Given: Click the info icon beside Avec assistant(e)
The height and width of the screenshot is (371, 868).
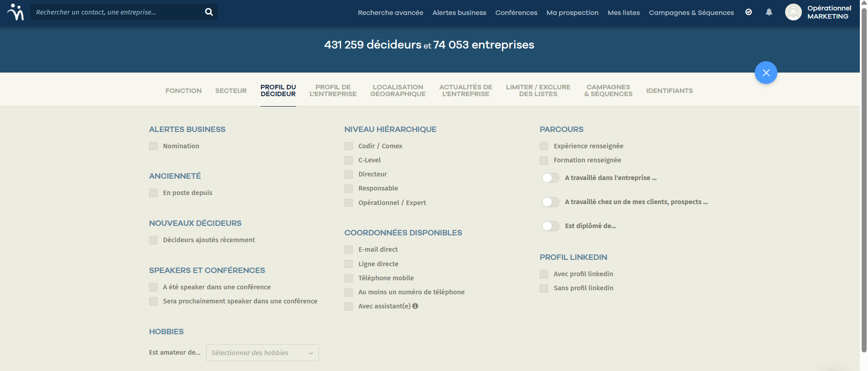Looking at the screenshot, I should coord(415,306).
